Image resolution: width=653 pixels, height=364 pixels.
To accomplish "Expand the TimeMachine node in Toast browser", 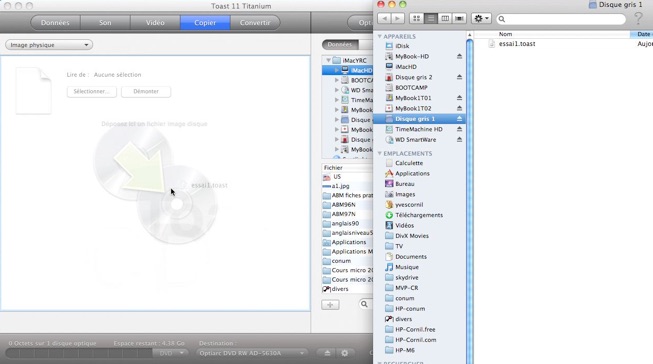I will (336, 100).
